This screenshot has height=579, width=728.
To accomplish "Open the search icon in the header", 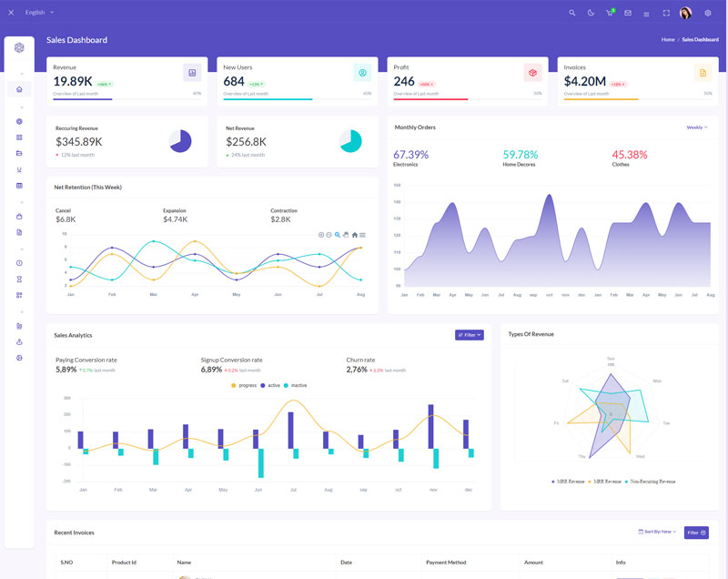I will pyautogui.click(x=572, y=13).
